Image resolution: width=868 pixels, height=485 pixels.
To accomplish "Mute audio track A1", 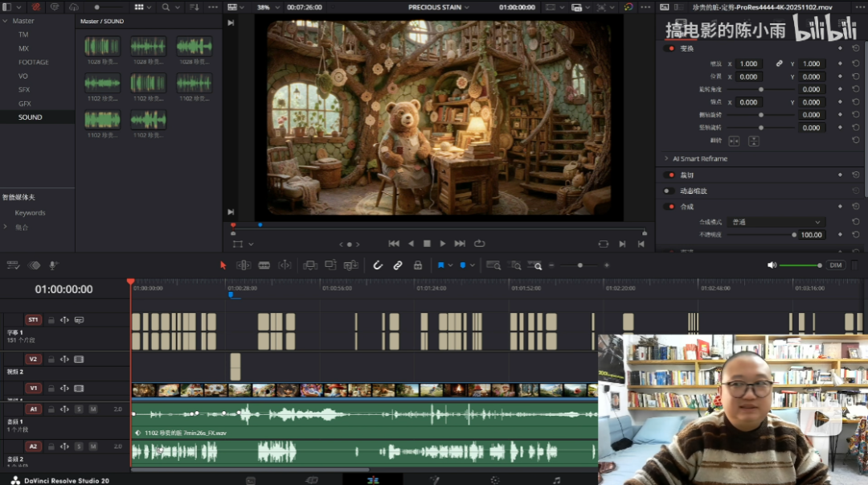I will 92,409.
